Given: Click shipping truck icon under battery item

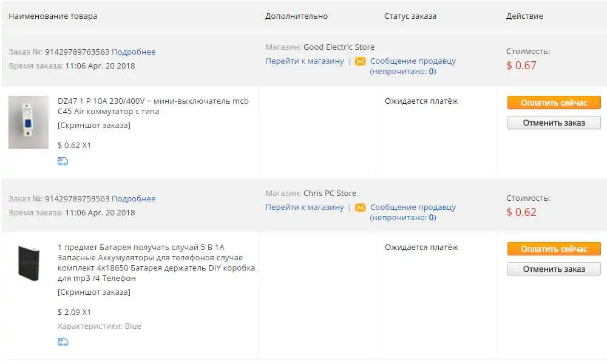Looking at the screenshot, I should click(63, 342).
